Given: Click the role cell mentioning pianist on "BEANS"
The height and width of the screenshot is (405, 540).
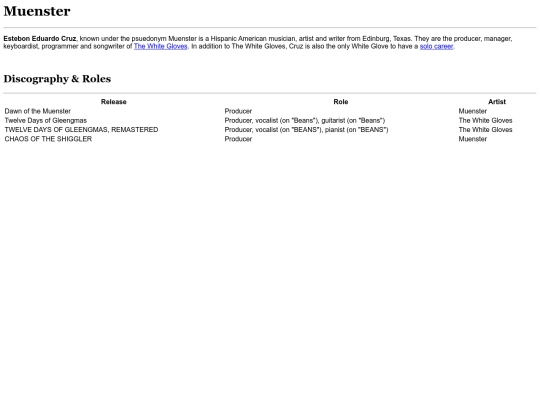Looking at the screenshot, I should click(307, 130).
